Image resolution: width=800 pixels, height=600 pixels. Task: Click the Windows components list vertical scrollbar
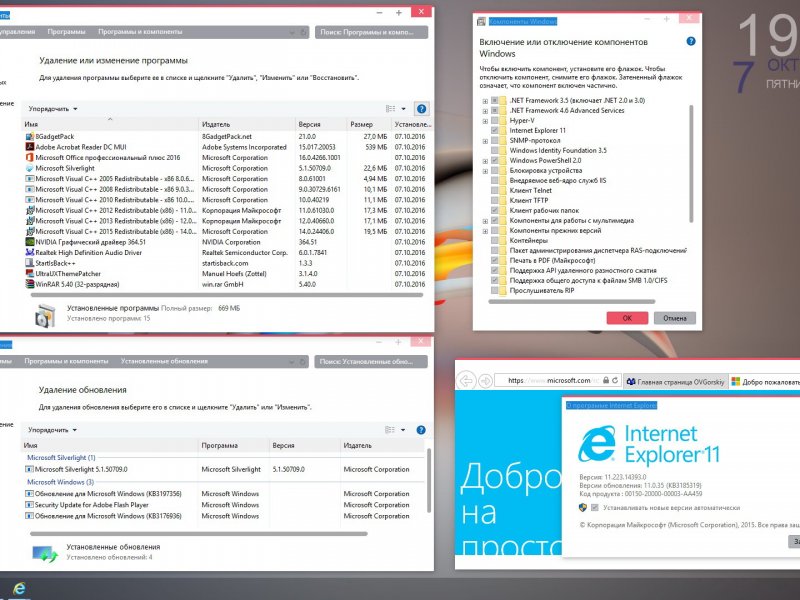click(x=691, y=163)
